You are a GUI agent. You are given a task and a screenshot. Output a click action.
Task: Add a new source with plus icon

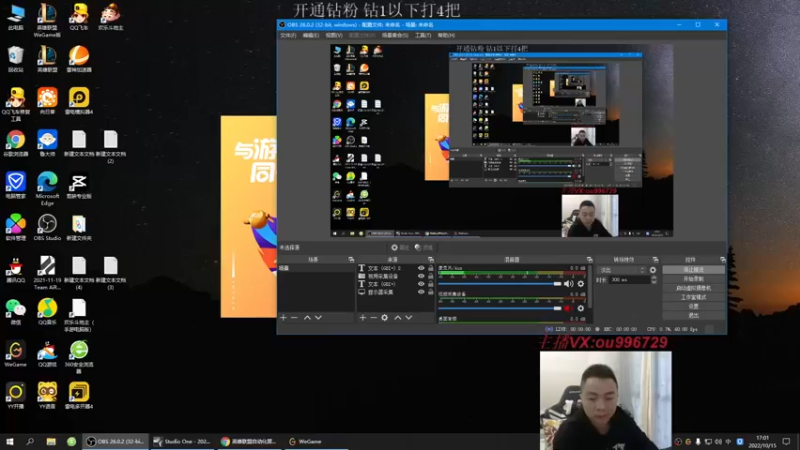click(363, 318)
